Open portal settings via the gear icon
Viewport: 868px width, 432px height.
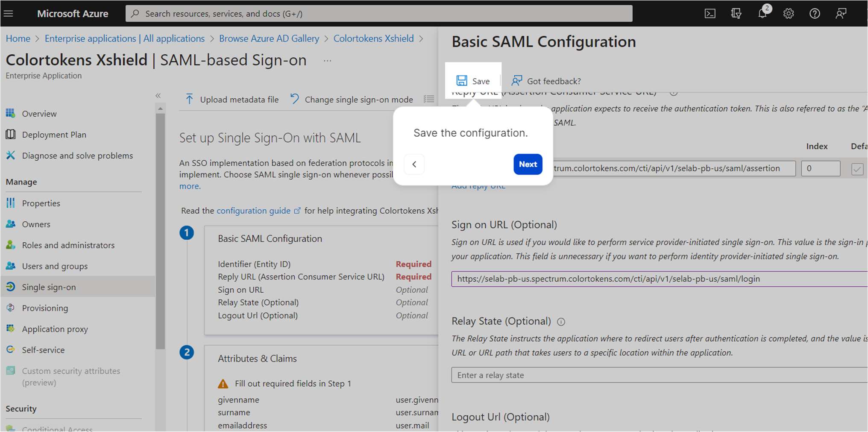coord(788,13)
